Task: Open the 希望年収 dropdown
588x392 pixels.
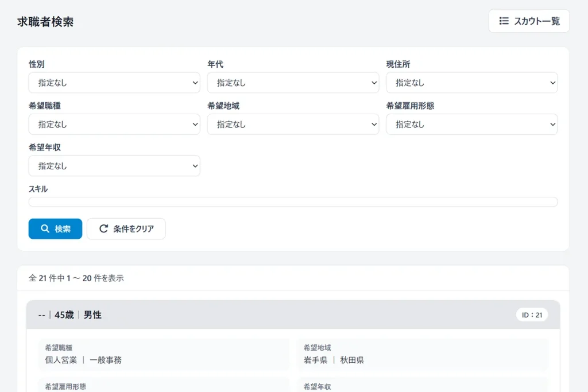Action: pyautogui.click(x=114, y=166)
